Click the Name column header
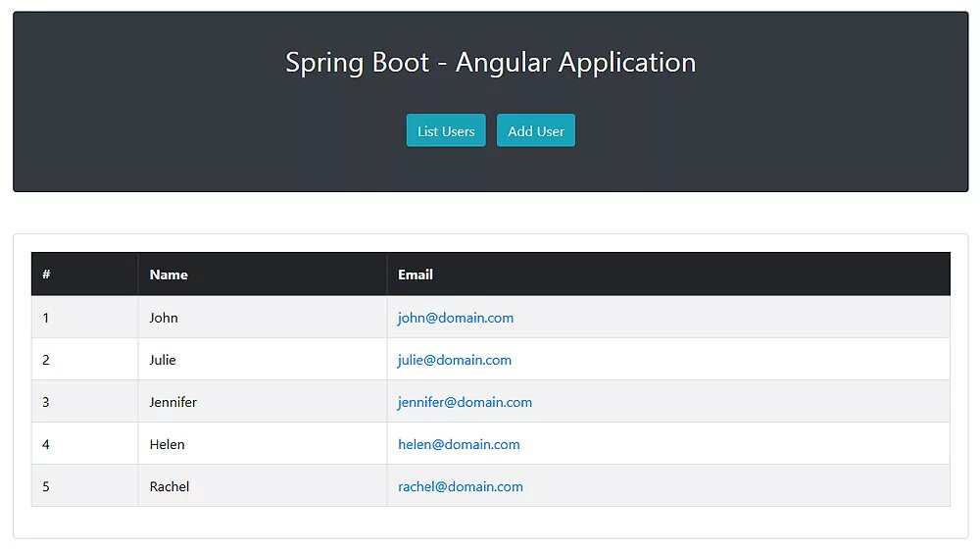The width and height of the screenshot is (980, 550). pyautogui.click(x=169, y=275)
